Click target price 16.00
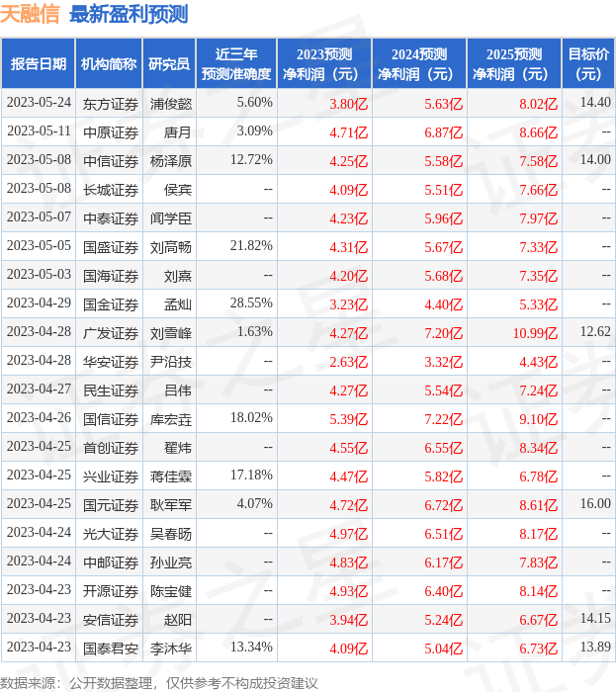The height and width of the screenshot is (692, 616). click(x=595, y=504)
